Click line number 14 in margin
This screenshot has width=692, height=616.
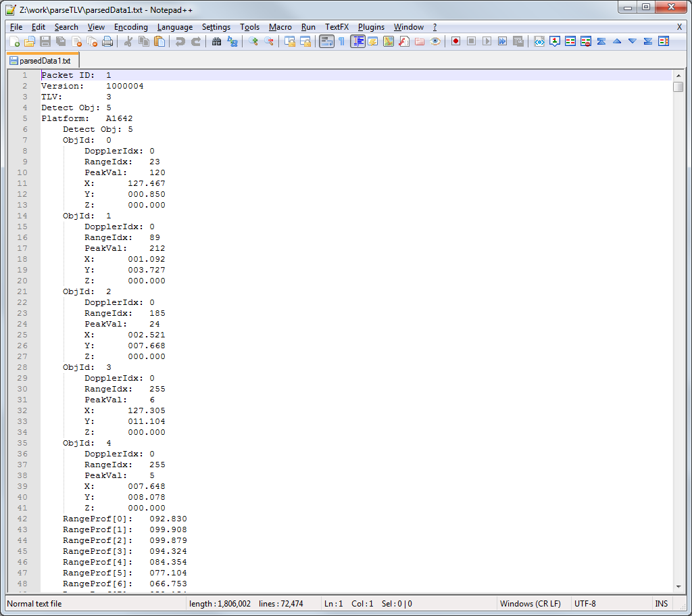(x=22, y=216)
